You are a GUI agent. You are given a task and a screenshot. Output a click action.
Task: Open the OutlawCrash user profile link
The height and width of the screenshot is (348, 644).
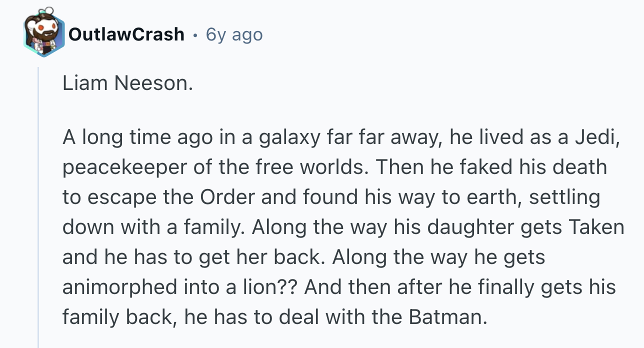[126, 34]
